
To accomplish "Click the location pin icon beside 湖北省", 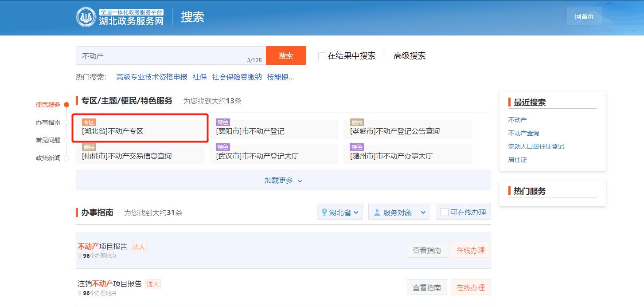I will click(324, 212).
